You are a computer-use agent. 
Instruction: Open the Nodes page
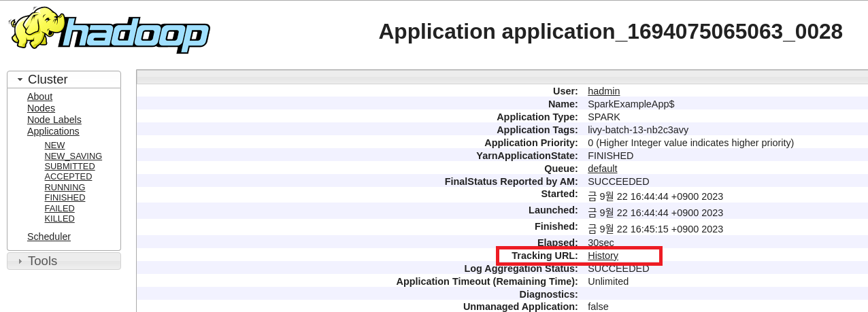click(x=41, y=108)
